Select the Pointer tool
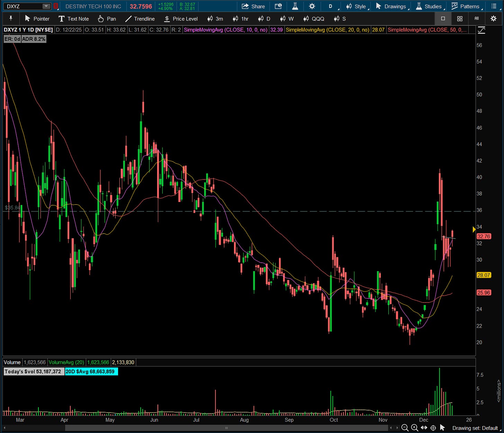 point(37,19)
